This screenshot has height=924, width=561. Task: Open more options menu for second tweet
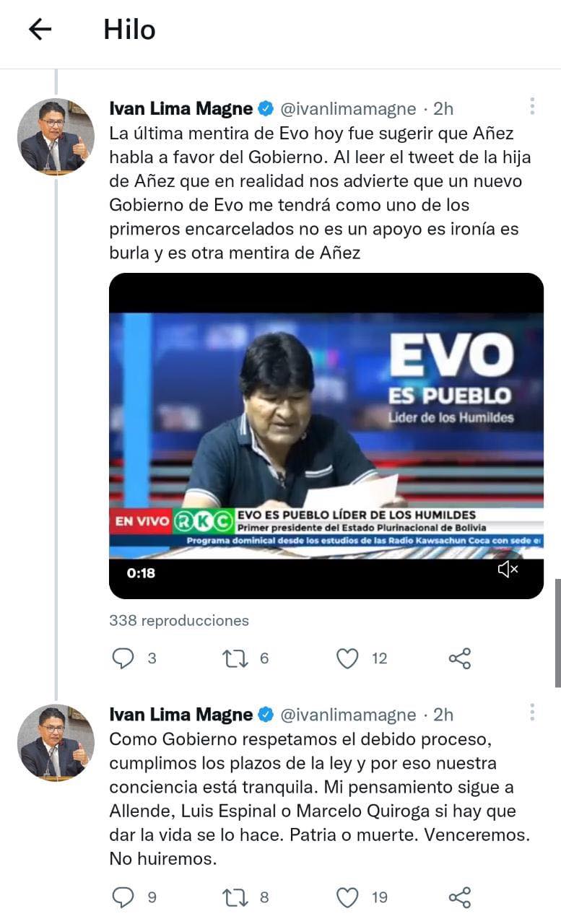pos(532,712)
